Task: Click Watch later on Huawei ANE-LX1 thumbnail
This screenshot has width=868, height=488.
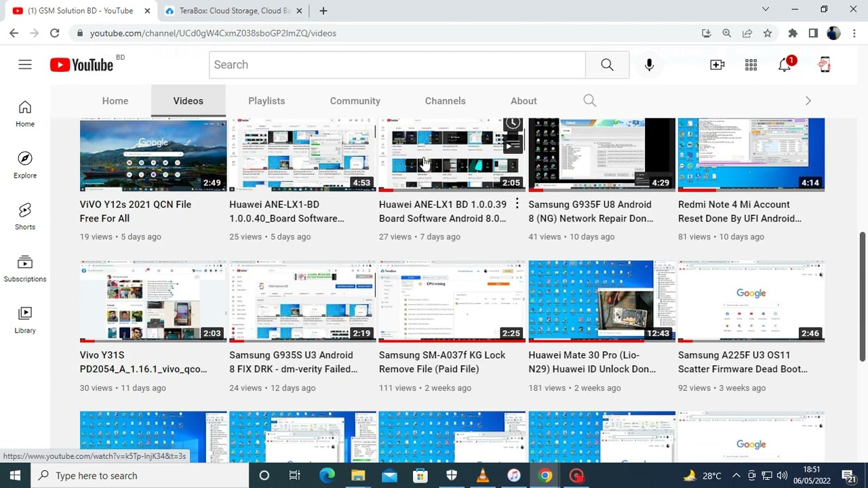Action: pyautogui.click(x=513, y=124)
